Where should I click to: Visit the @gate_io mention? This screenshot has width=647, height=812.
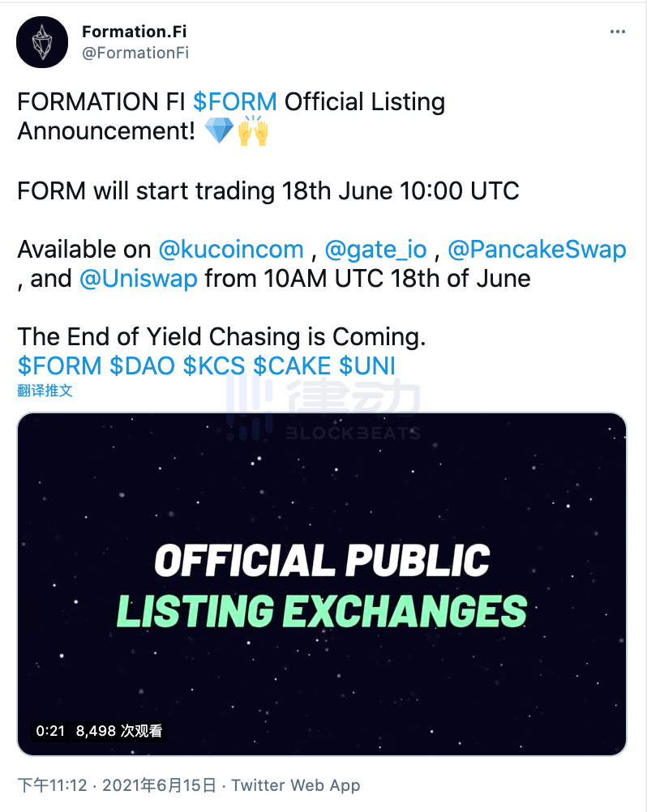pyautogui.click(x=375, y=250)
